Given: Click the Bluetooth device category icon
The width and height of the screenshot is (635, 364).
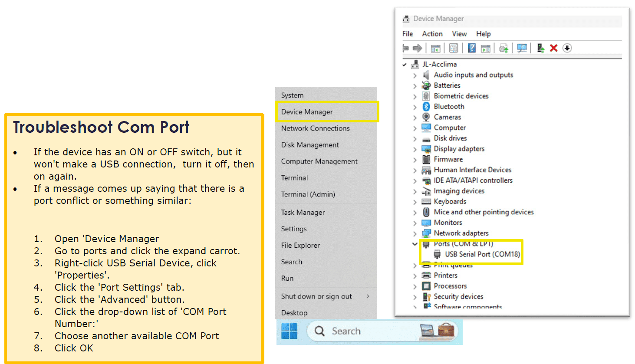Looking at the screenshot, I should (426, 107).
